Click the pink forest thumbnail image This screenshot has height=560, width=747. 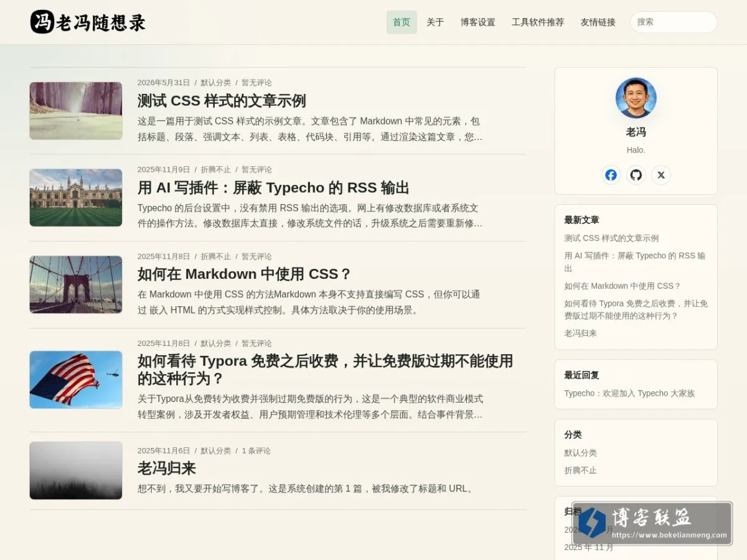[x=76, y=111]
